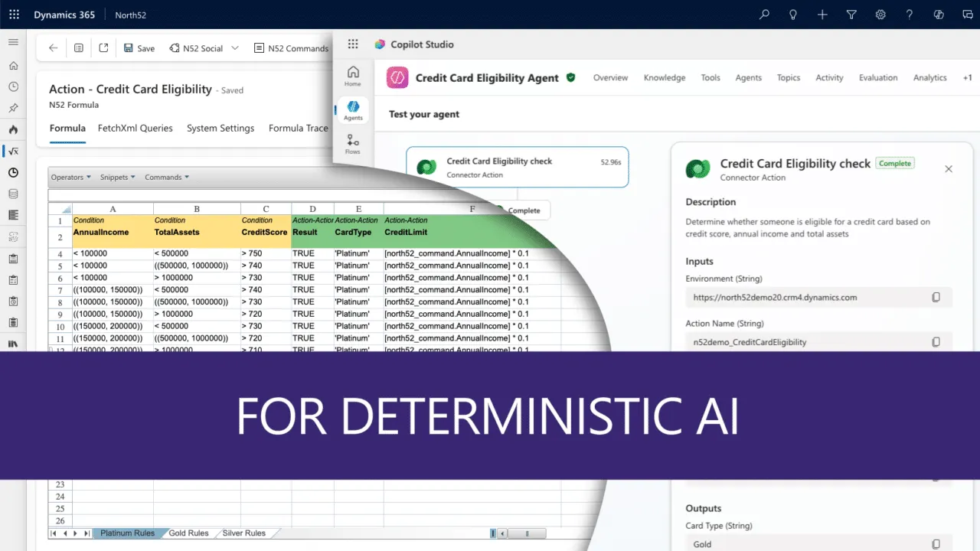Open Recent items clock in sidebar
The width and height of the screenshot is (980, 551).
(x=13, y=86)
